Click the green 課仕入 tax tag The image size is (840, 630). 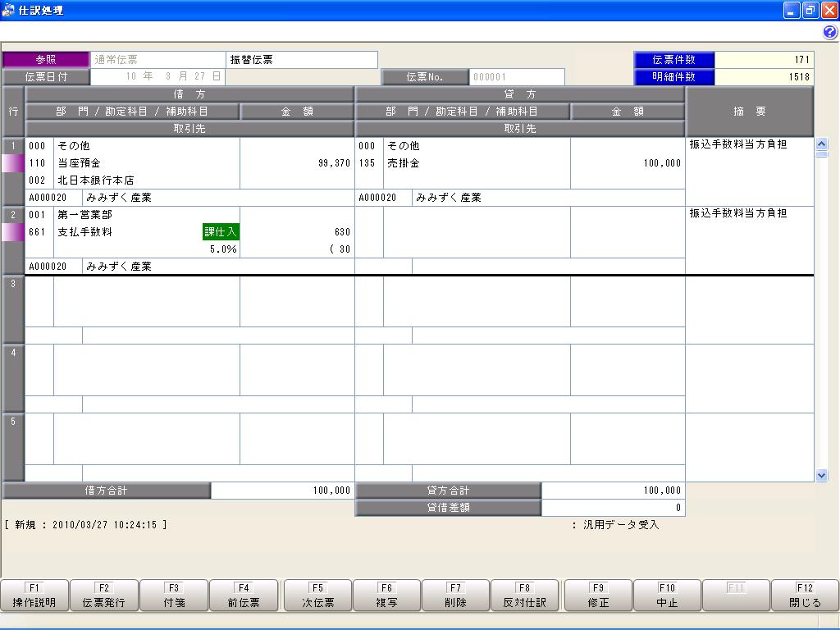pos(221,232)
